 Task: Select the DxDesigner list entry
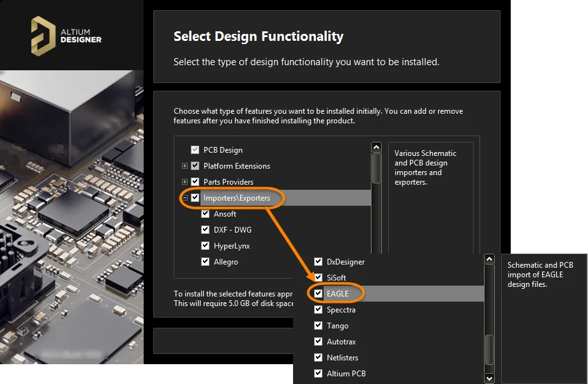pyautogui.click(x=345, y=261)
